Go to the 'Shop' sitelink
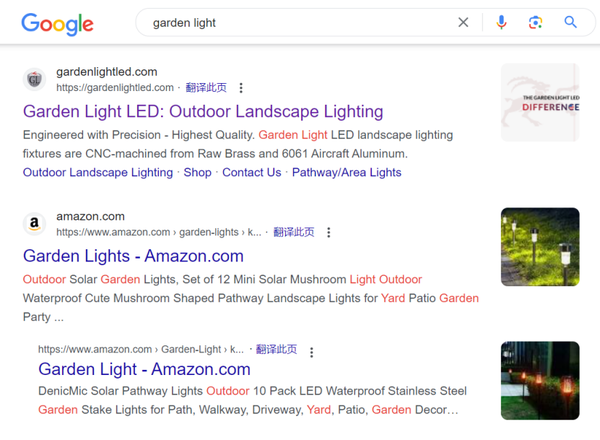Image resolution: width=600 pixels, height=440 pixels. [197, 173]
